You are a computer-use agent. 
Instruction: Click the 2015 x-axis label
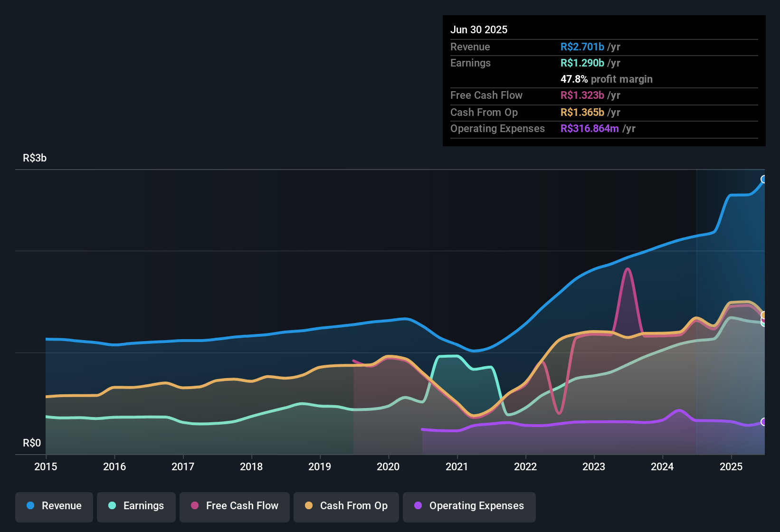(x=46, y=466)
